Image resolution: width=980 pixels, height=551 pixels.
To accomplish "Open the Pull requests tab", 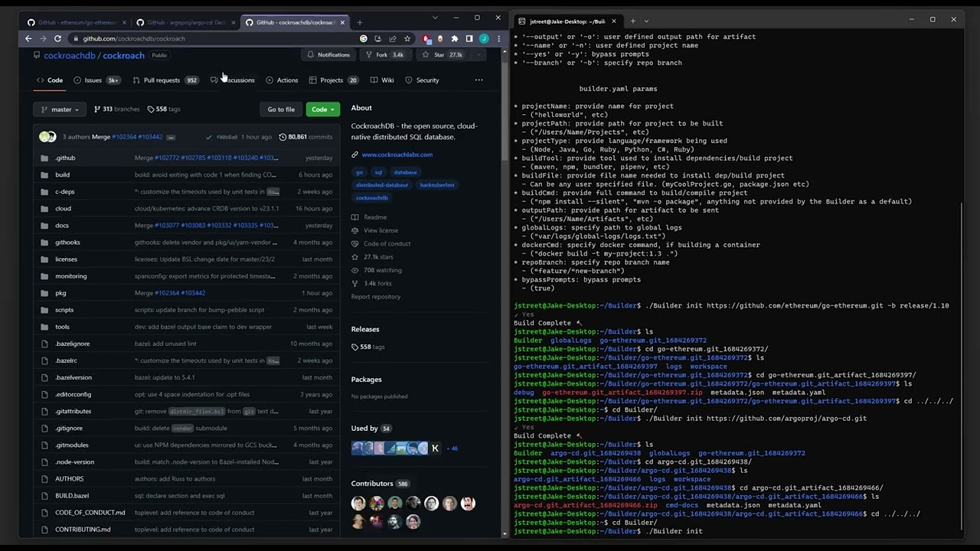I will click(x=165, y=80).
